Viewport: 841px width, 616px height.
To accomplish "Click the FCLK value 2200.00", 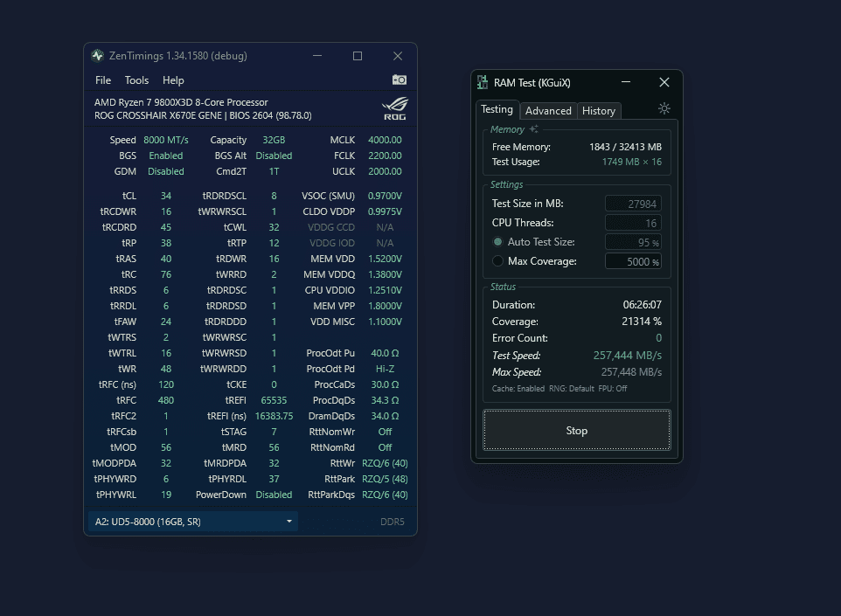I will 385,156.
